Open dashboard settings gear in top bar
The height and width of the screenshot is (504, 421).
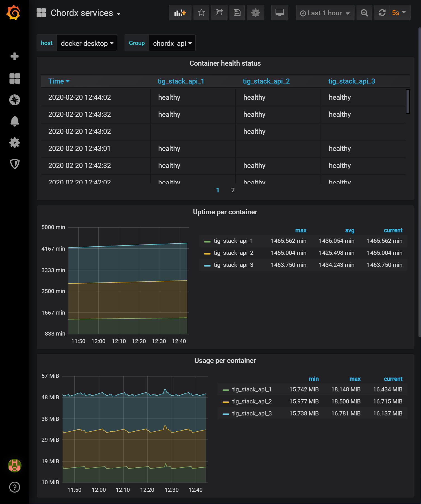pyautogui.click(x=255, y=13)
